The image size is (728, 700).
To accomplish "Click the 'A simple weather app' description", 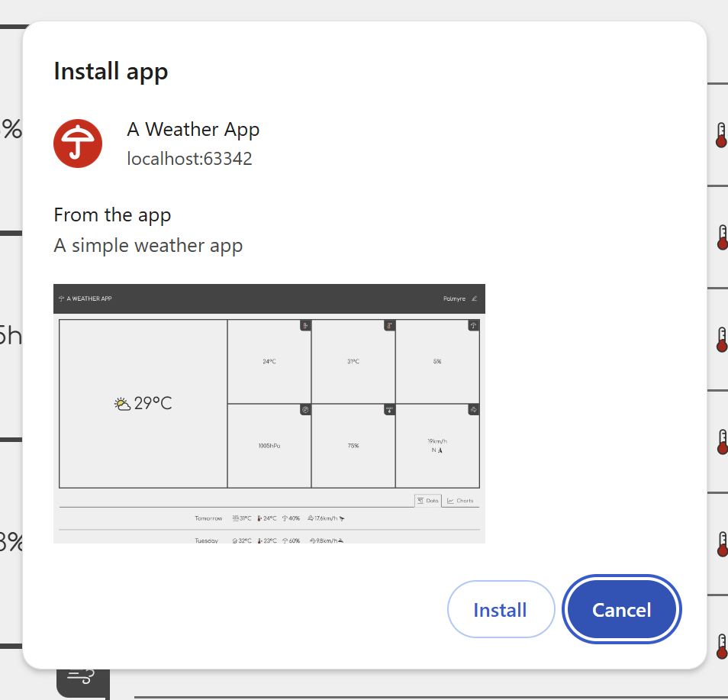I will pyautogui.click(x=148, y=246).
